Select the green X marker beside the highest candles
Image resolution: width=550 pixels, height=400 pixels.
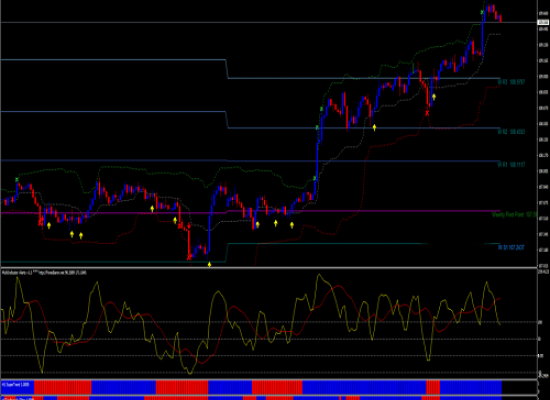coord(482,13)
